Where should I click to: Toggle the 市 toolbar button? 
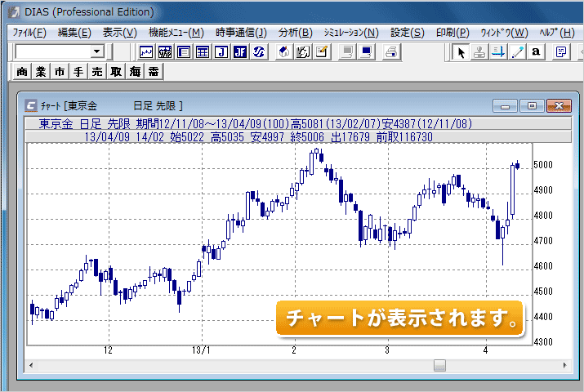[x=60, y=72]
